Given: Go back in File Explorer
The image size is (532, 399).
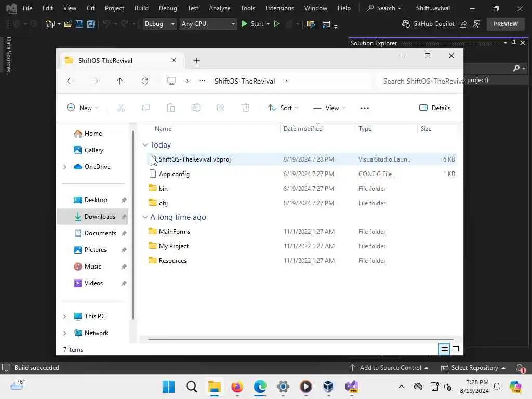Looking at the screenshot, I should coord(70,81).
